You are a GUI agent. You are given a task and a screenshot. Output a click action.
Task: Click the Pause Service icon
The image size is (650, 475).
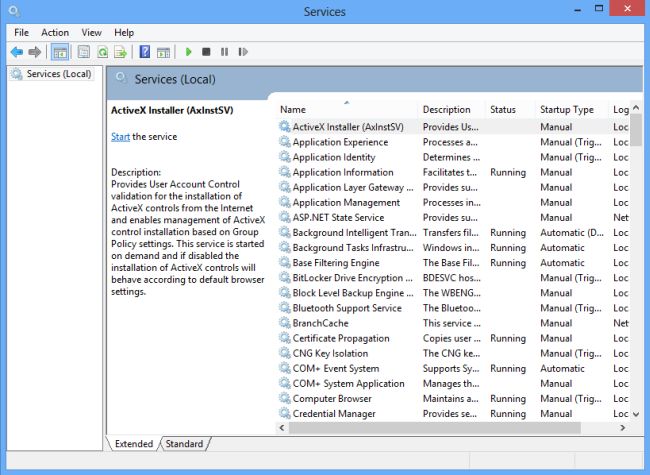coord(224,52)
